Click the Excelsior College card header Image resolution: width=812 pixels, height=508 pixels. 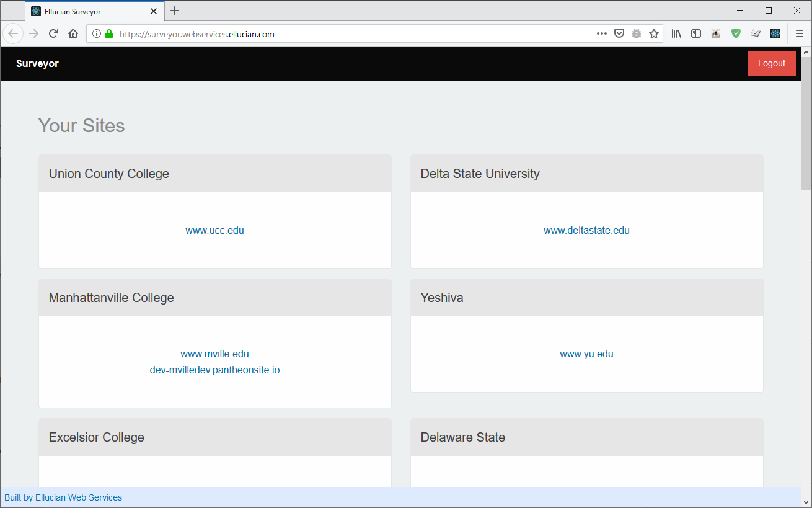pos(214,437)
